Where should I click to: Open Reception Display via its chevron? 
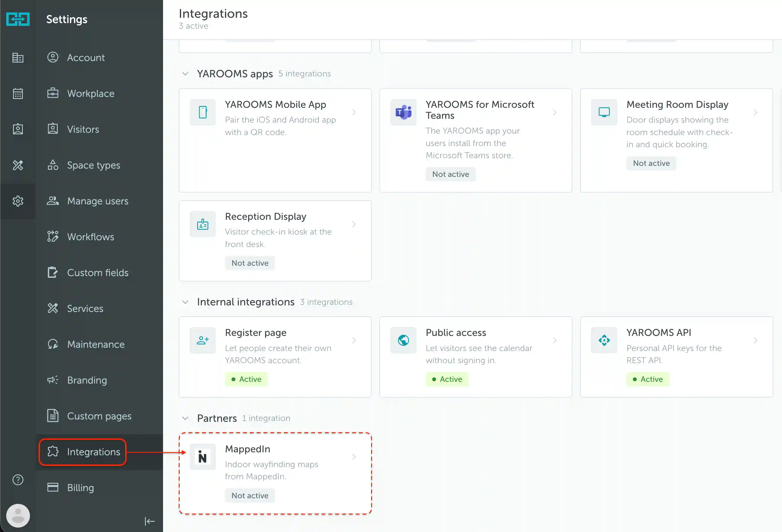(x=354, y=224)
